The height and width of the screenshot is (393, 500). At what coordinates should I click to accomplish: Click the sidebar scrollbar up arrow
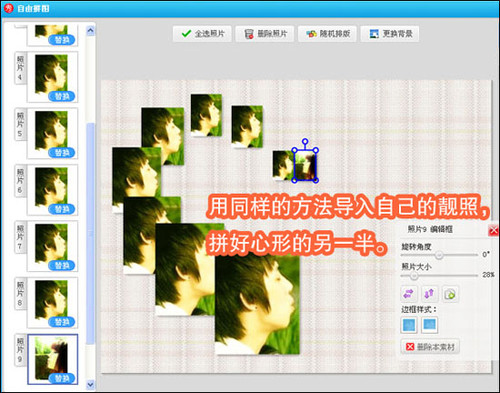(90, 31)
